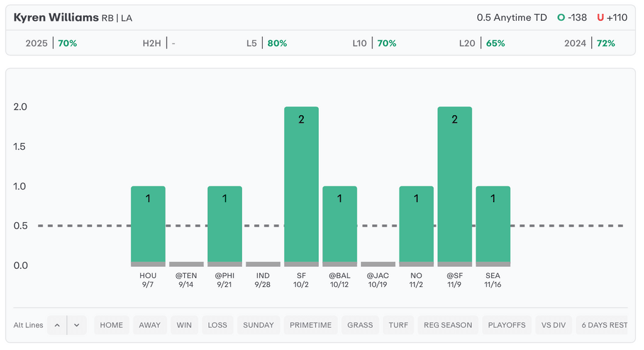Increase Alt Lines with the up chevron
The height and width of the screenshot is (350, 644).
coord(57,325)
